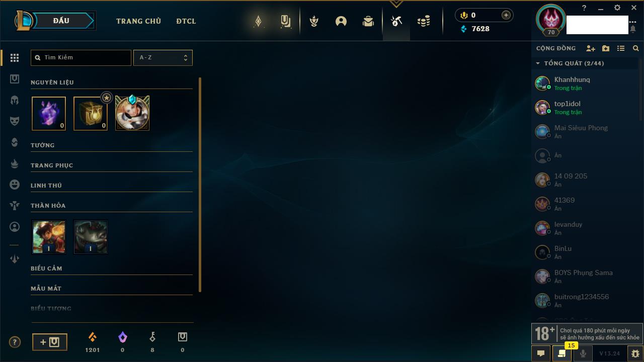Click the Tìm Kiếm search field
The height and width of the screenshot is (362, 644).
(x=81, y=57)
